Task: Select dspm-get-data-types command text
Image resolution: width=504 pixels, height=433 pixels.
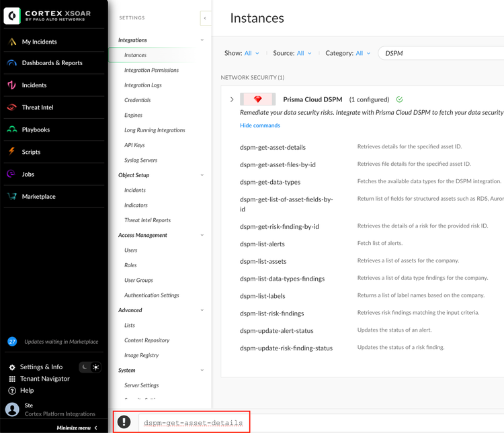Action: point(270,182)
